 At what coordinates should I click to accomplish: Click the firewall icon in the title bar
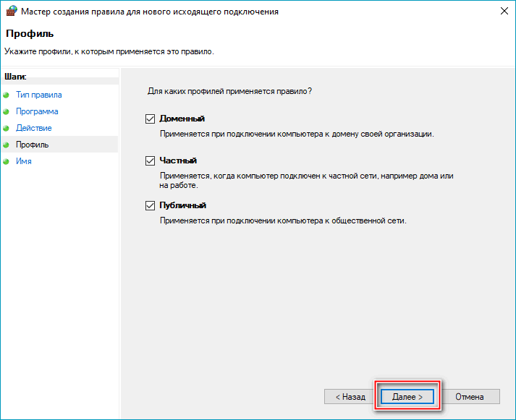10,12
